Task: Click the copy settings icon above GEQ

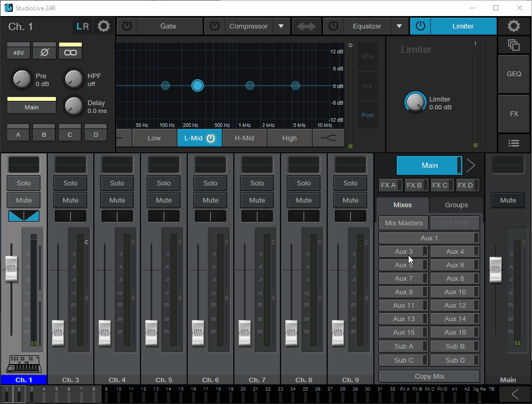Action: pos(514,45)
